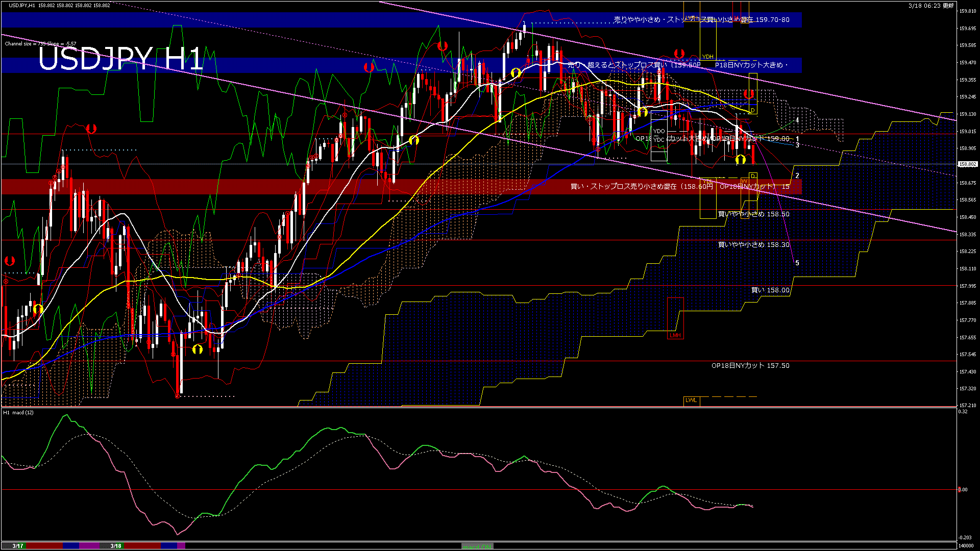Click the yellow up arrow near 3/17 open

click(x=38, y=309)
